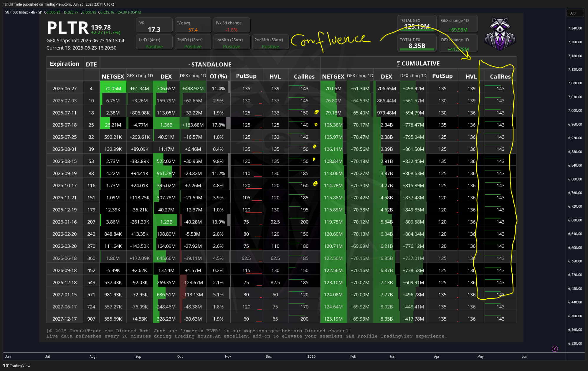
Task: Click the OI (%) column header
Action: click(218, 76)
